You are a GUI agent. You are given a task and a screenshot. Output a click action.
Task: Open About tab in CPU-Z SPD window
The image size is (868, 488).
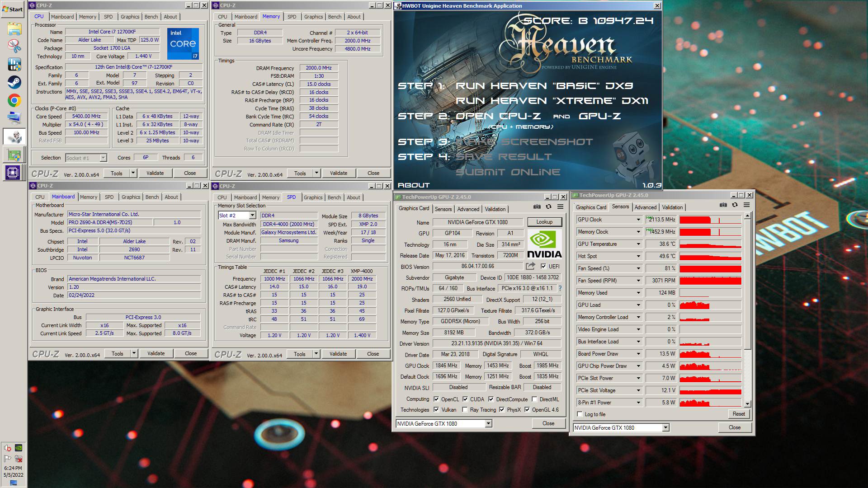[354, 197]
